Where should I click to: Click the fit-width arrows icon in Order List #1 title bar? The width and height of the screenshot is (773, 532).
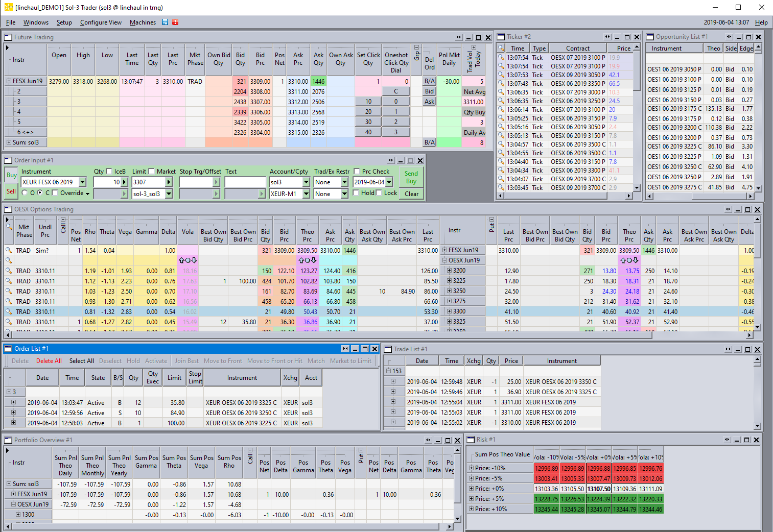345,349
